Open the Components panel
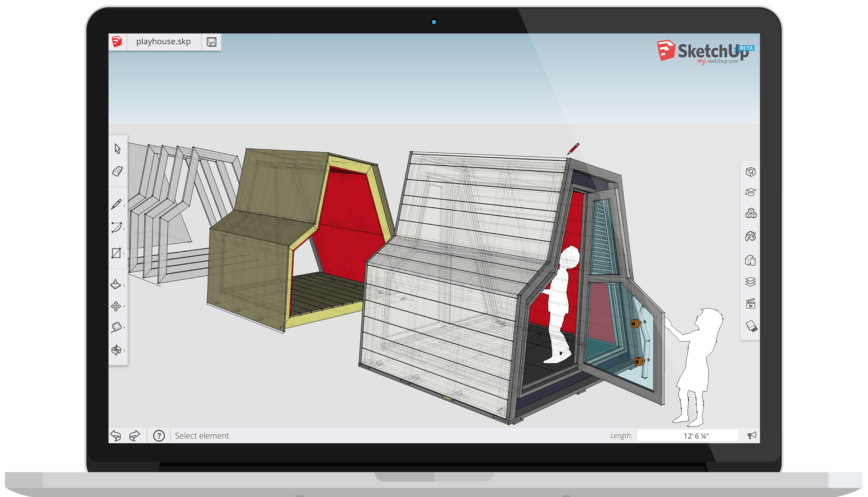 pyautogui.click(x=750, y=213)
